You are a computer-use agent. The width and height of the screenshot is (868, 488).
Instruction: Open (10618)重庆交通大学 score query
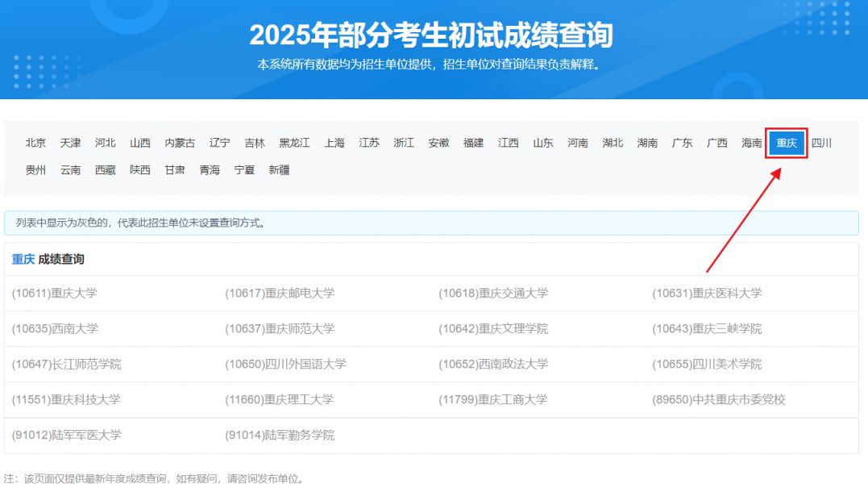coord(493,293)
